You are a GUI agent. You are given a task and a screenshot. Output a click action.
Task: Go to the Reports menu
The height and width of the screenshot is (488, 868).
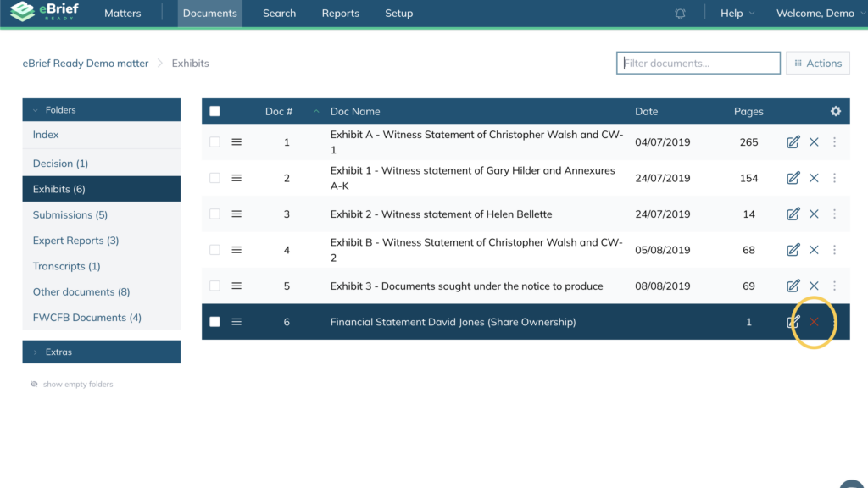(340, 14)
